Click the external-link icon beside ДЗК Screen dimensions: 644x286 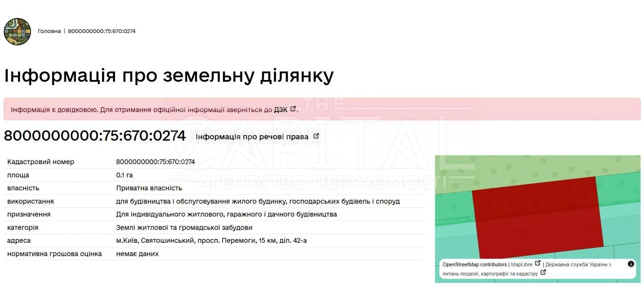[x=293, y=109]
